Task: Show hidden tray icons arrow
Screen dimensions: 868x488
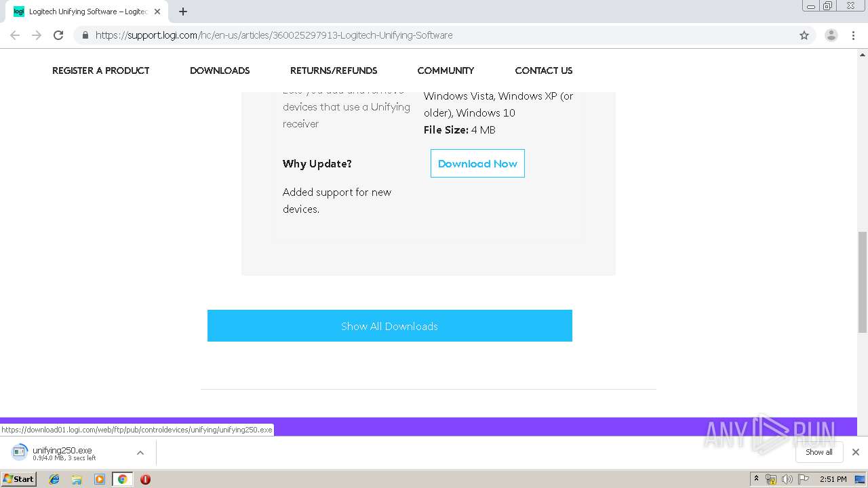Action: point(756,479)
